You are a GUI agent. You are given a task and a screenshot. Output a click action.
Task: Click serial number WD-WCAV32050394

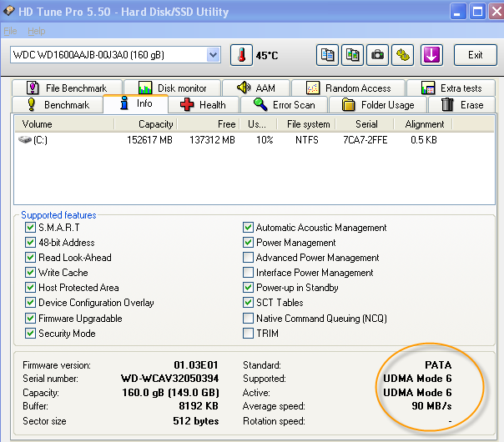point(169,379)
